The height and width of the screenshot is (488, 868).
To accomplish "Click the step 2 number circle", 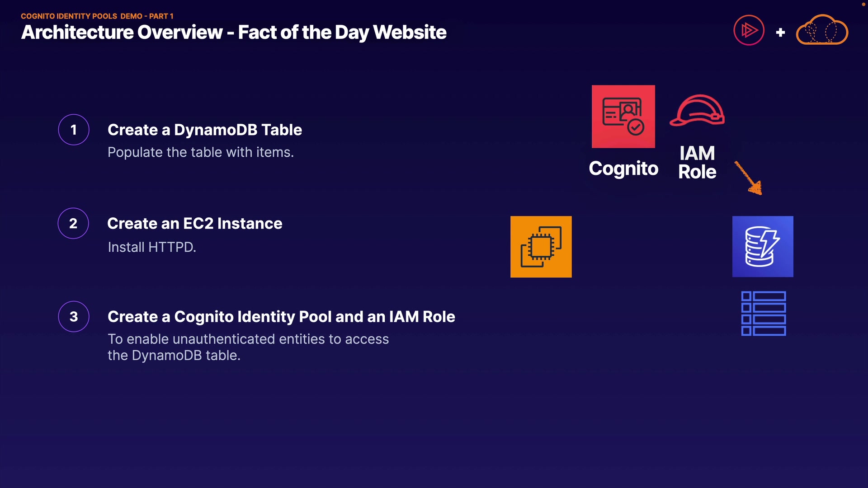I will click(x=73, y=223).
